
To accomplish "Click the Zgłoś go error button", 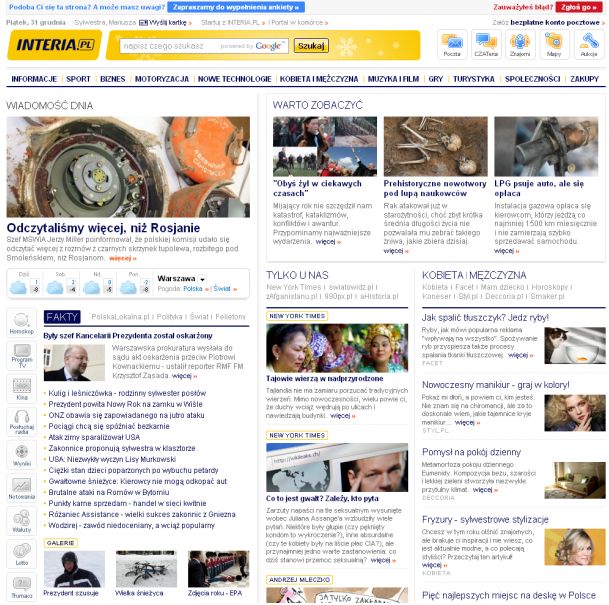I will pyautogui.click(x=579, y=7).
